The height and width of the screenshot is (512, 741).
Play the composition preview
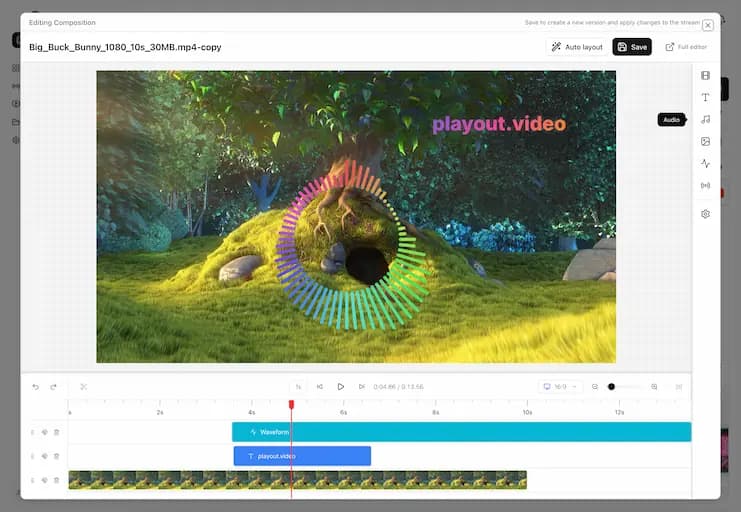pos(341,387)
